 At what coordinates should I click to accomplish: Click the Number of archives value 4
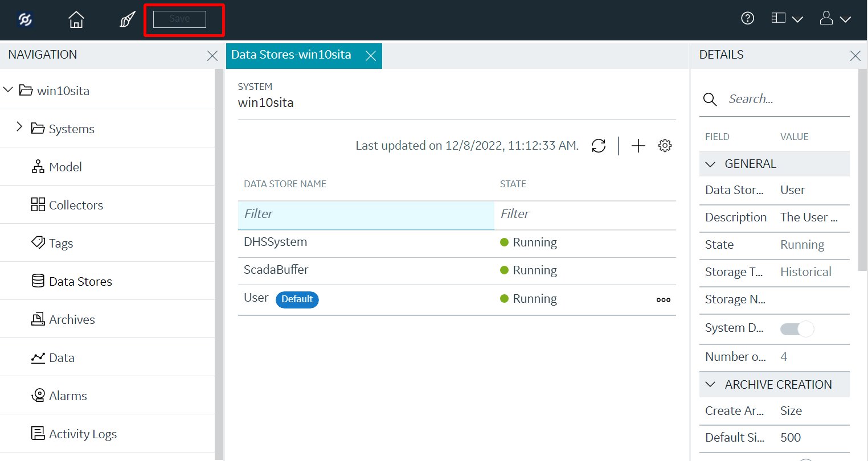tap(784, 357)
